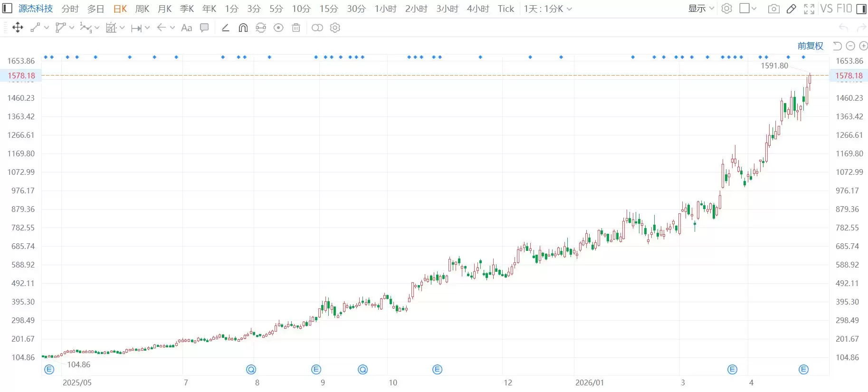Click the text annotation Aa tool
The height and width of the screenshot is (392, 868).
pos(187,28)
